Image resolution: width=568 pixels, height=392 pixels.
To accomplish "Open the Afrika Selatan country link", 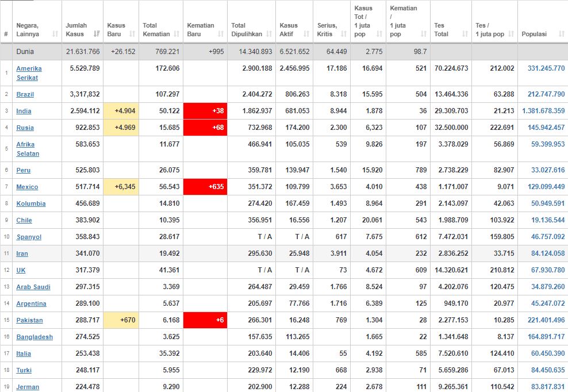I will pyautogui.click(x=28, y=149).
